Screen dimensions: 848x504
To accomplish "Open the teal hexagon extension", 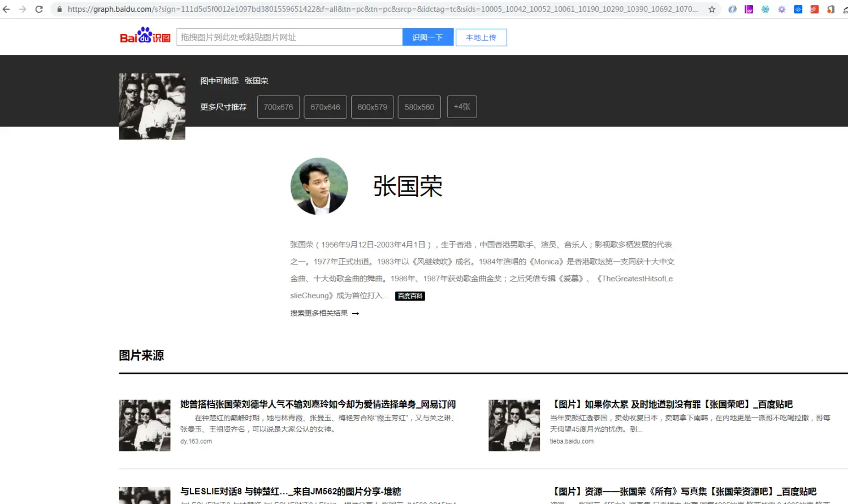I will (x=765, y=9).
